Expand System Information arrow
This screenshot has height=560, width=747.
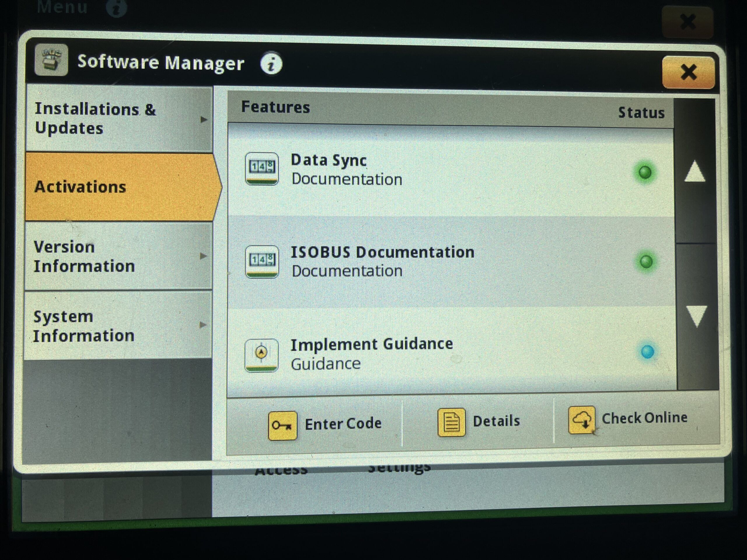click(x=203, y=325)
